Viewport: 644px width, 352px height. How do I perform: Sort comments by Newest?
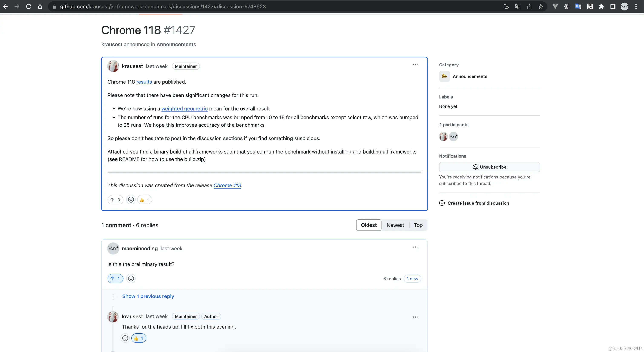click(x=395, y=225)
